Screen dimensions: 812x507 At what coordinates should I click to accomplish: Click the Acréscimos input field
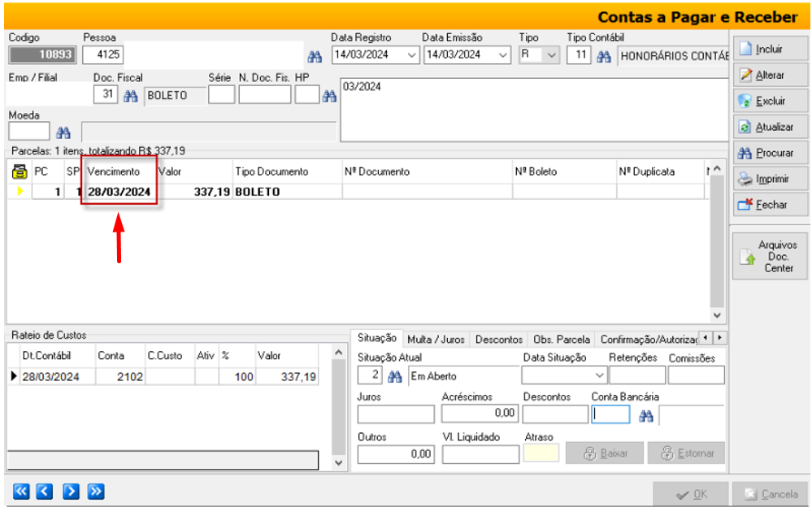pos(480,414)
